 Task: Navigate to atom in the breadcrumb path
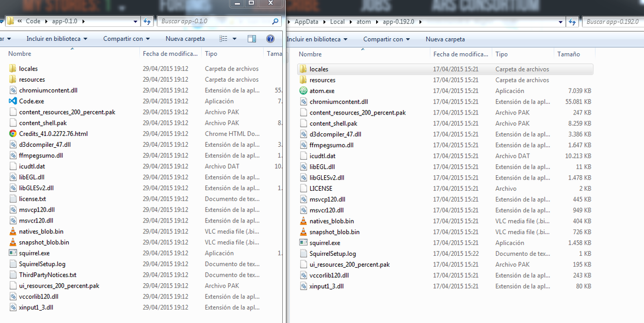click(x=363, y=22)
